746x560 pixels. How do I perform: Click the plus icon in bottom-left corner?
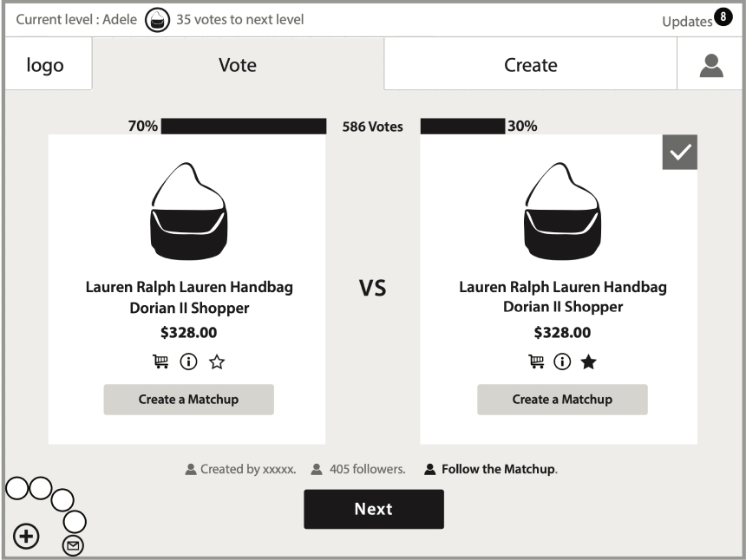coord(27,537)
